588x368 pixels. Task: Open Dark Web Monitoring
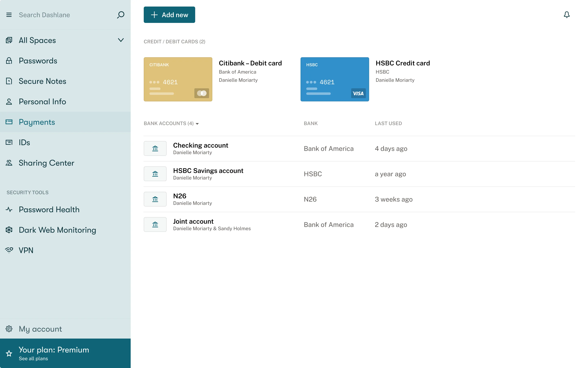65,230
